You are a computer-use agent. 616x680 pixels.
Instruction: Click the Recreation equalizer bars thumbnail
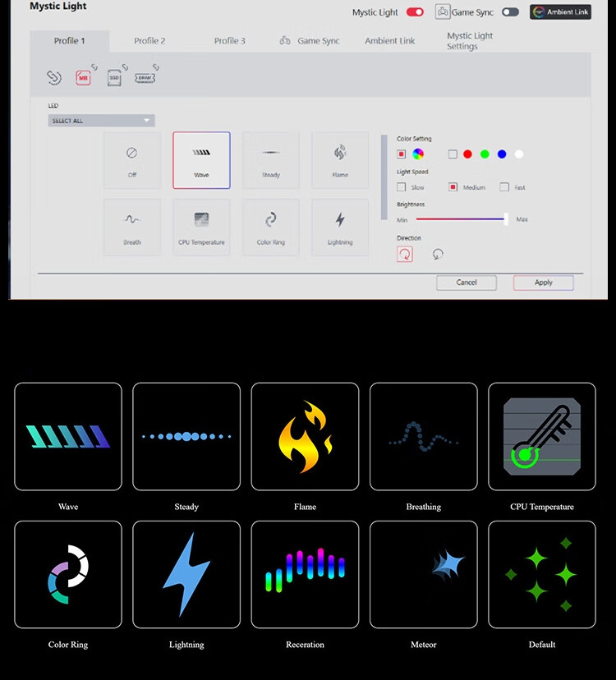[x=305, y=575]
